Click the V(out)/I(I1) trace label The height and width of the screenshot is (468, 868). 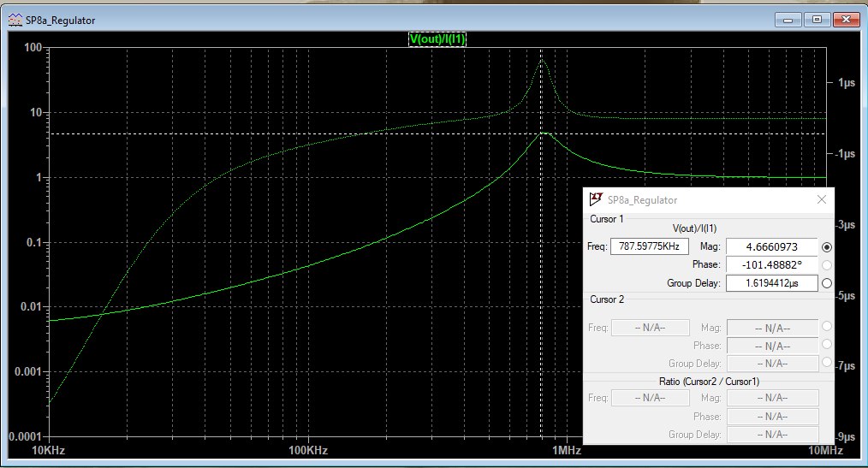(437, 39)
